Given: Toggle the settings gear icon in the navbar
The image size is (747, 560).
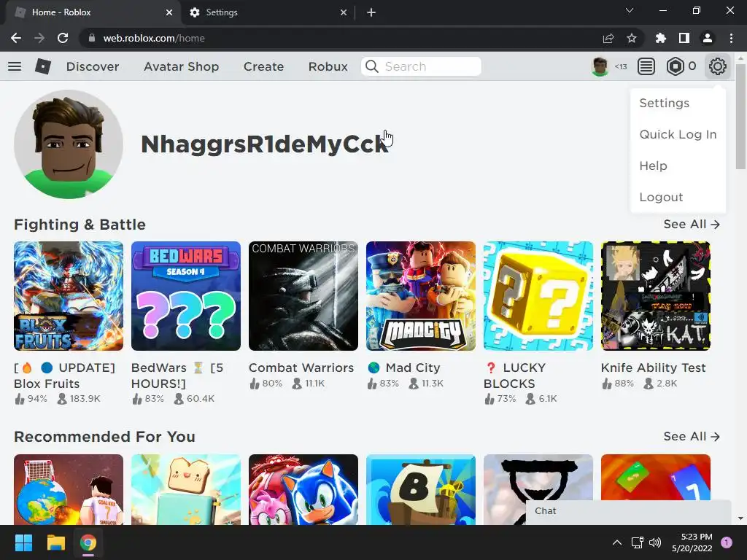Looking at the screenshot, I should point(718,66).
